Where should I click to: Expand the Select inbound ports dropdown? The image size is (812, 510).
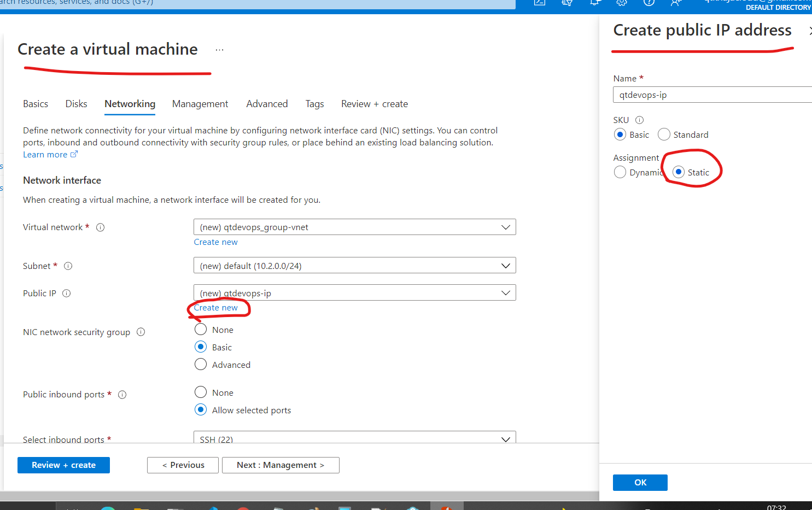point(355,438)
